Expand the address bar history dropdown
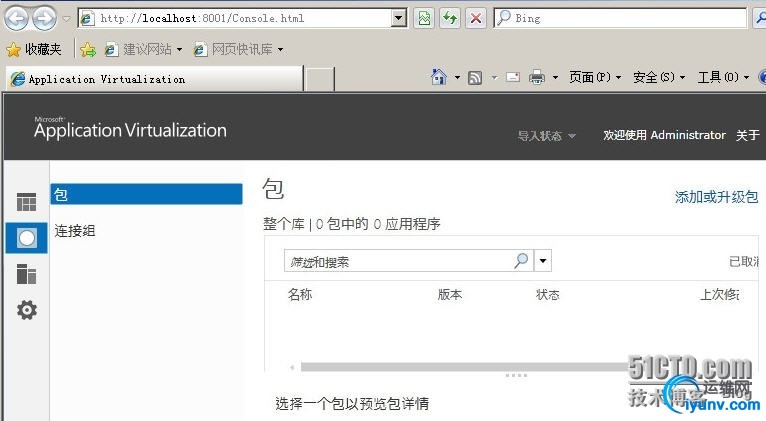766x421 pixels. coord(399,19)
